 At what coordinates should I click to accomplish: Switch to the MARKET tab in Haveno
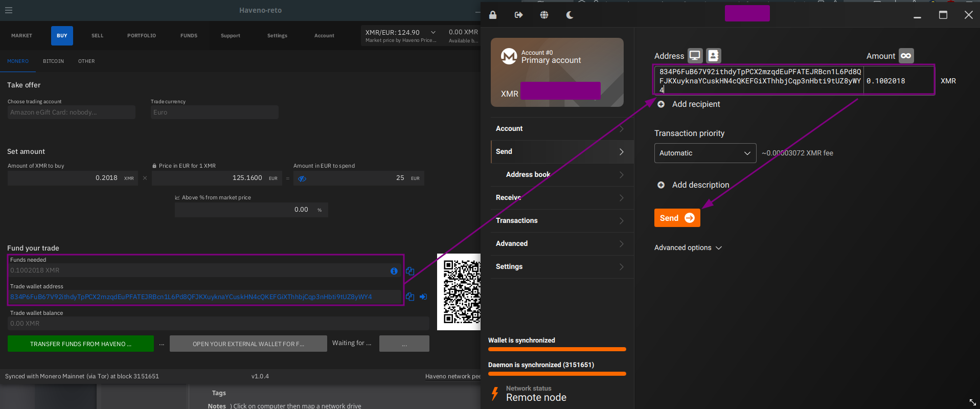point(21,36)
